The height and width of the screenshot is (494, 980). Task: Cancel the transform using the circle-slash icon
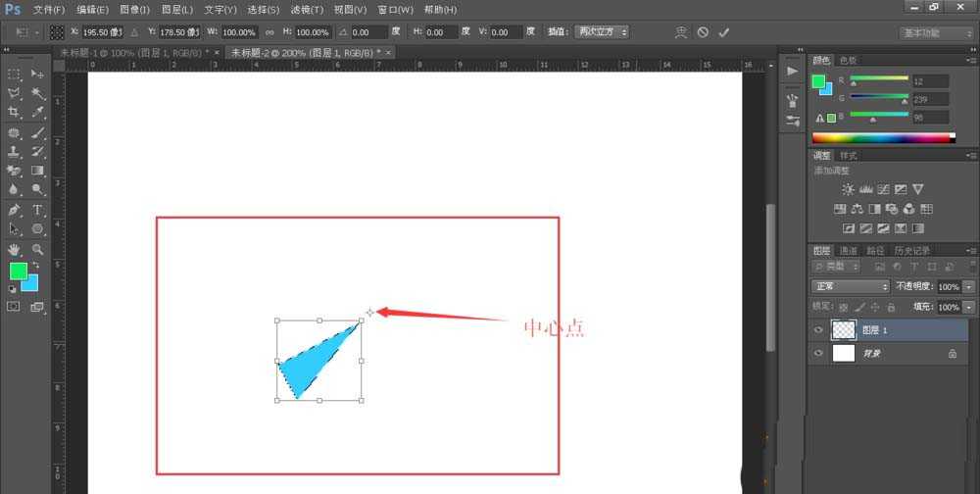click(703, 32)
